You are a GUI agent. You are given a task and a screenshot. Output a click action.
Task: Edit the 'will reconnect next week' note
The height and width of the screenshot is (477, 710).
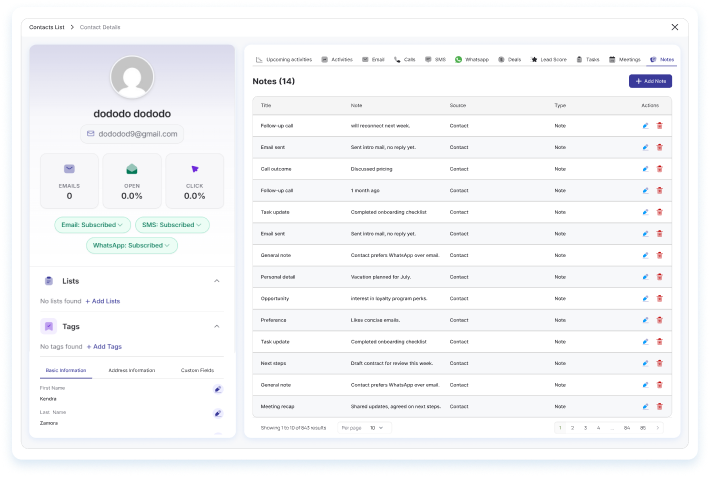645,126
